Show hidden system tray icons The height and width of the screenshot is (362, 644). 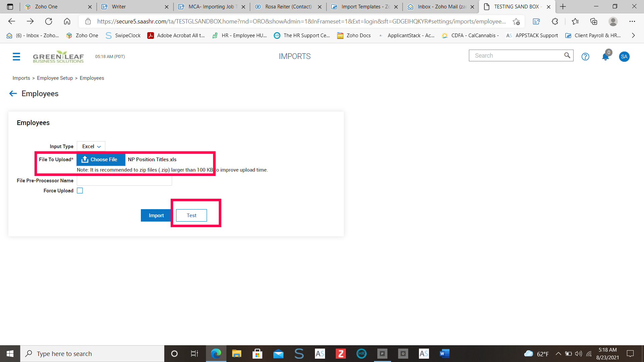coord(558,354)
